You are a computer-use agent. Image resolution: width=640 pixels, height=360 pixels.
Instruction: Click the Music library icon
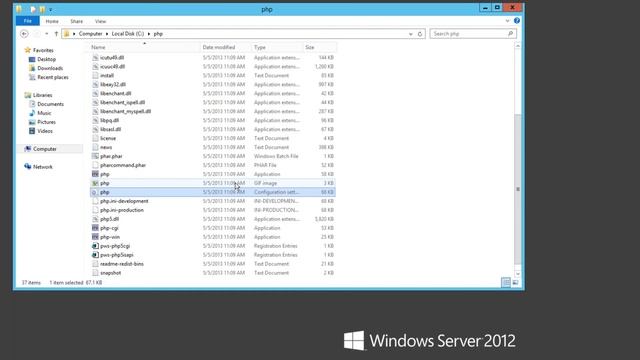32,113
